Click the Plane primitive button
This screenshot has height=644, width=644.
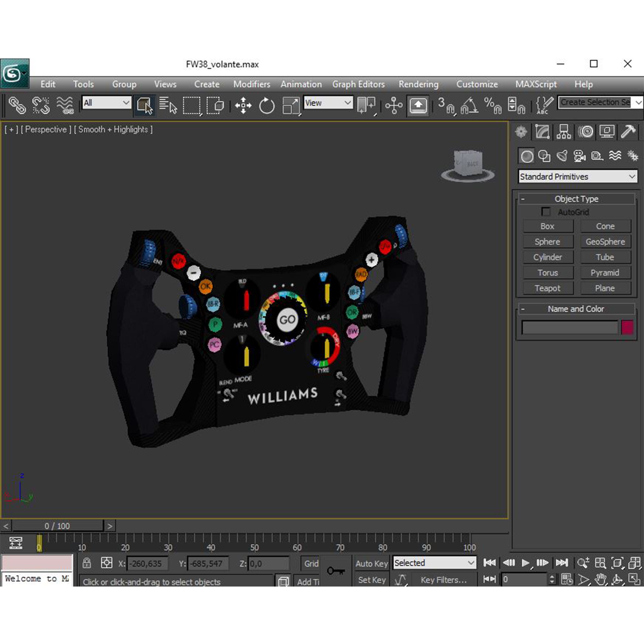[x=605, y=288]
